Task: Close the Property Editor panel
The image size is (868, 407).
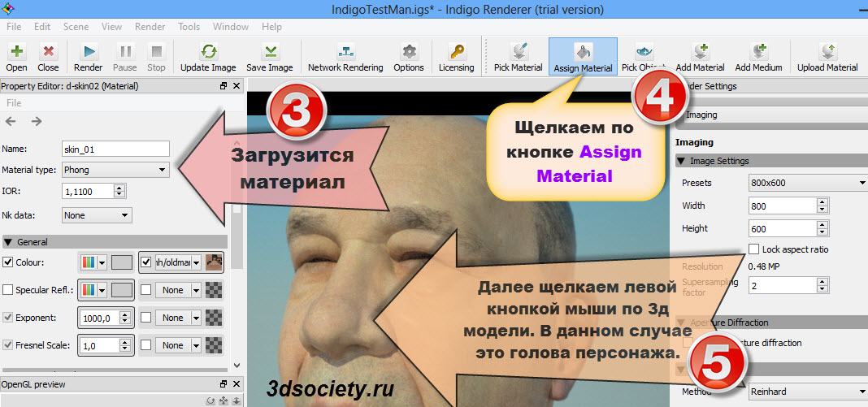Action: (x=237, y=86)
